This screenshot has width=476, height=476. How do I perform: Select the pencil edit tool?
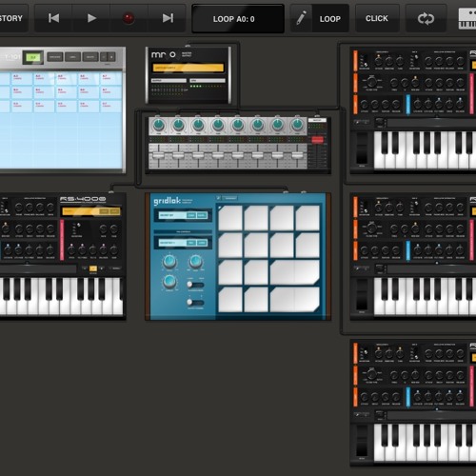click(301, 18)
